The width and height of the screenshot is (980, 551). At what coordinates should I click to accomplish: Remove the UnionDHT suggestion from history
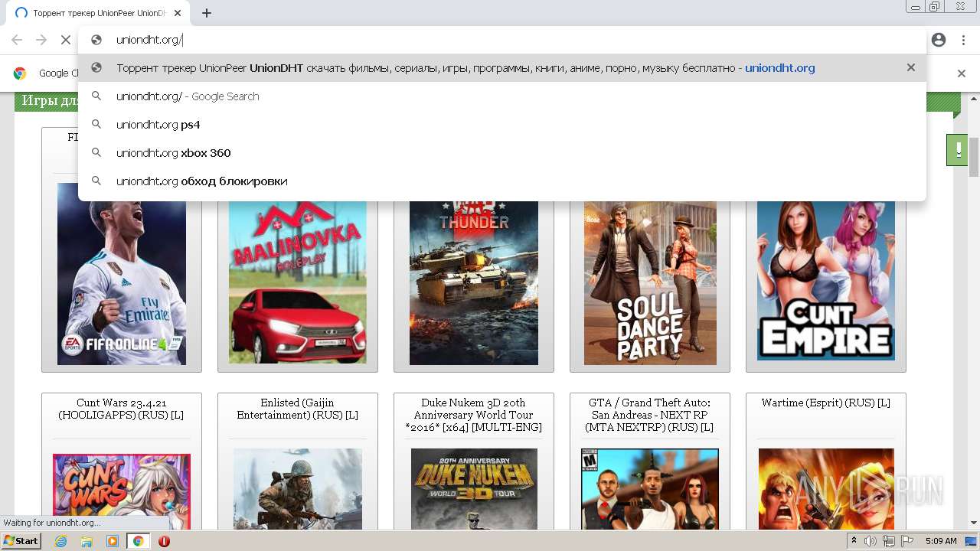point(910,67)
